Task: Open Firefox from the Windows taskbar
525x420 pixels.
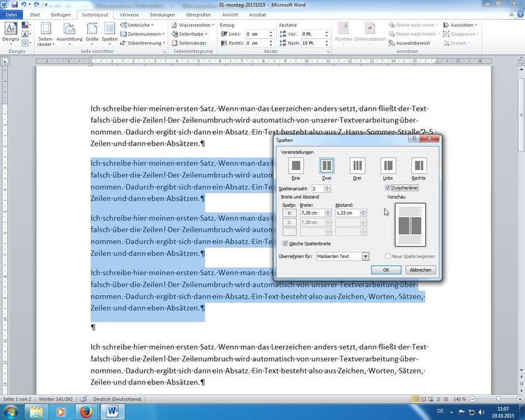Action: pos(85,411)
